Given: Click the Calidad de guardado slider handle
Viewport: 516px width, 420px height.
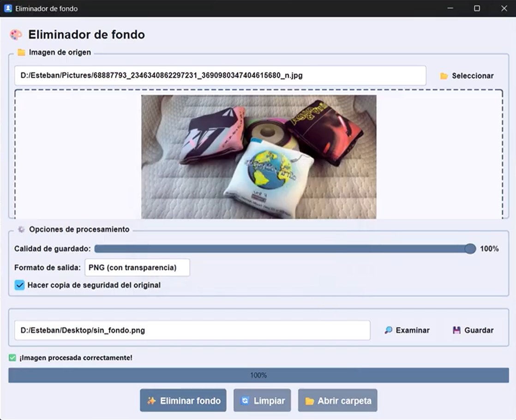Looking at the screenshot, I should tap(470, 249).
